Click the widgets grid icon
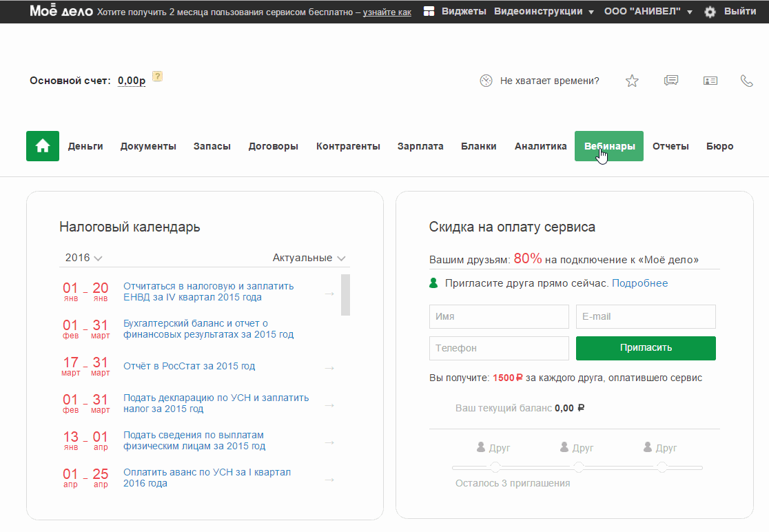Screen dimensions: 769x532 (429, 11)
